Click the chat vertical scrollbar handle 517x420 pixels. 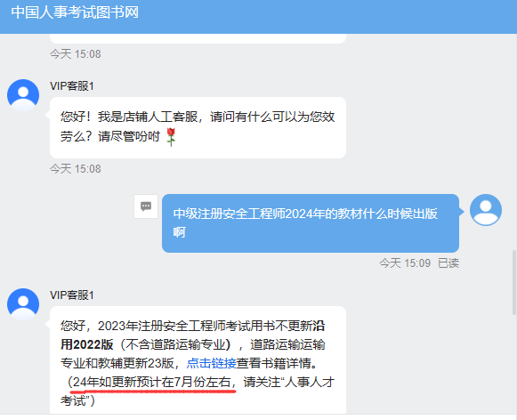click(514, 282)
